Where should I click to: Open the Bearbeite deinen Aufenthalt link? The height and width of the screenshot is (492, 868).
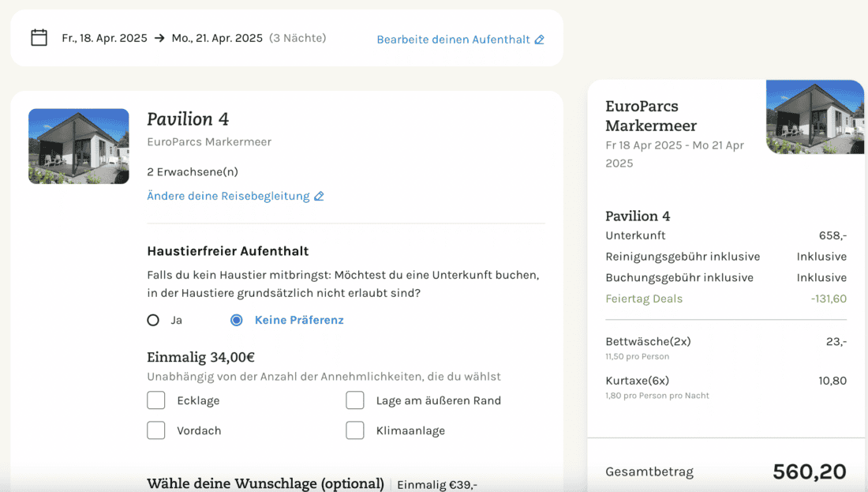(453, 39)
